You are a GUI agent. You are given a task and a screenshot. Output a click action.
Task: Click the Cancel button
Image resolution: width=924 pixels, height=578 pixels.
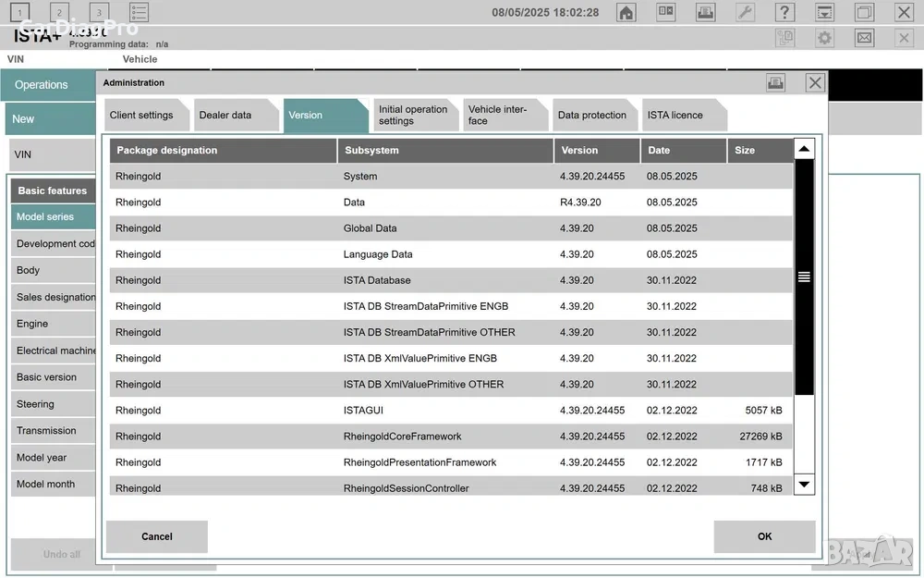pyautogui.click(x=157, y=536)
